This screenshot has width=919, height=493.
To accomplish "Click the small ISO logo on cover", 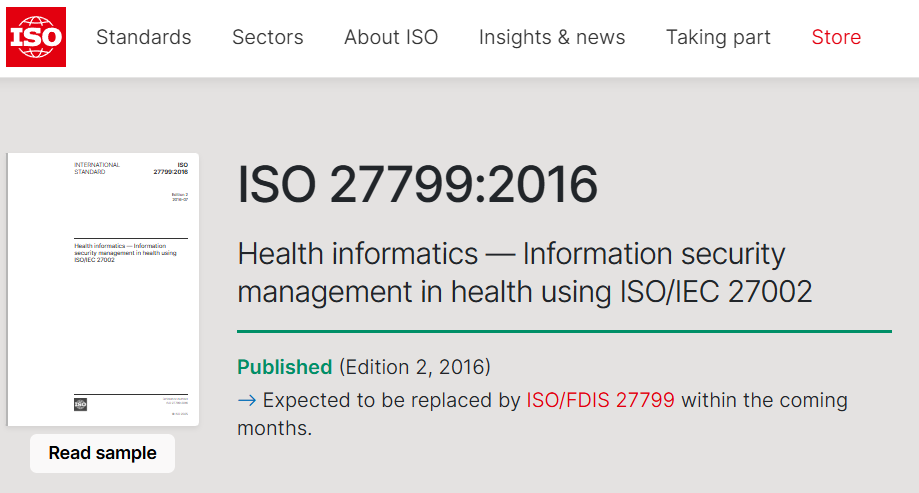I will click(80, 404).
